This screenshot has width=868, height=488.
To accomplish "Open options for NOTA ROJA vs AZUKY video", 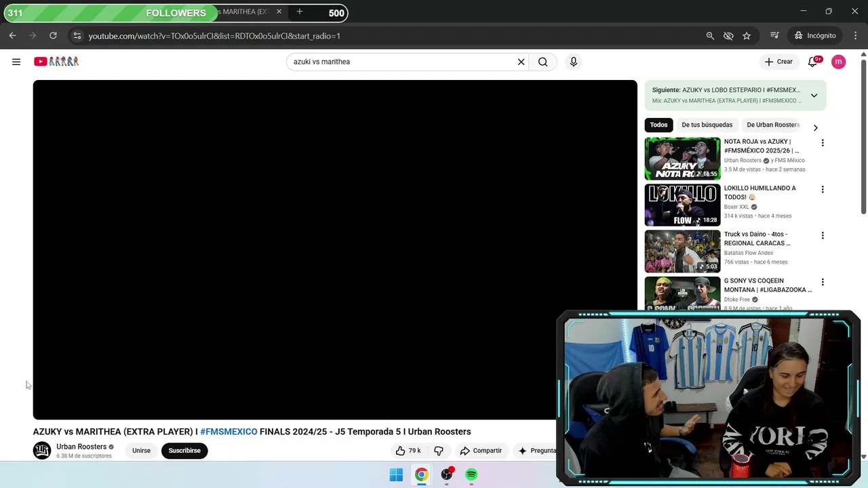I will (x=823, y=143).
